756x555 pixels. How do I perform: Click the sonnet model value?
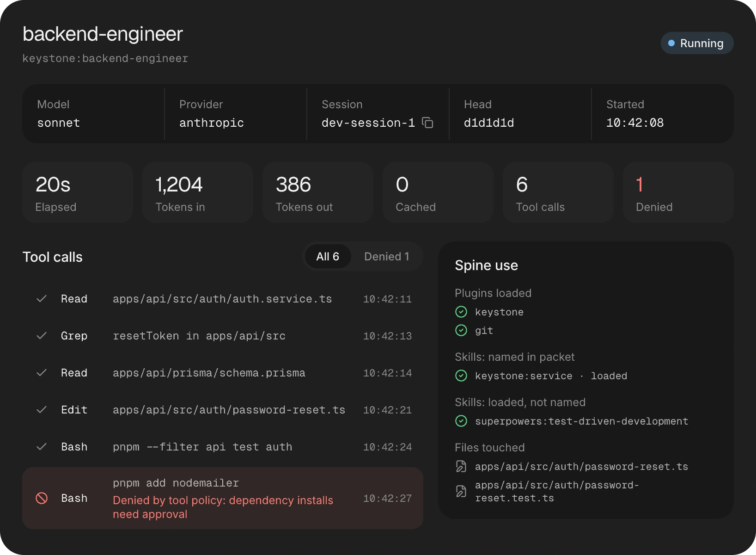click(59, 123)
